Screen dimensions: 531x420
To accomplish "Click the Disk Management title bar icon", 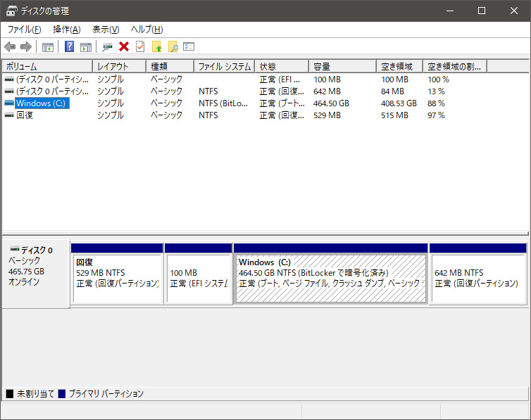I will (12, 11).
